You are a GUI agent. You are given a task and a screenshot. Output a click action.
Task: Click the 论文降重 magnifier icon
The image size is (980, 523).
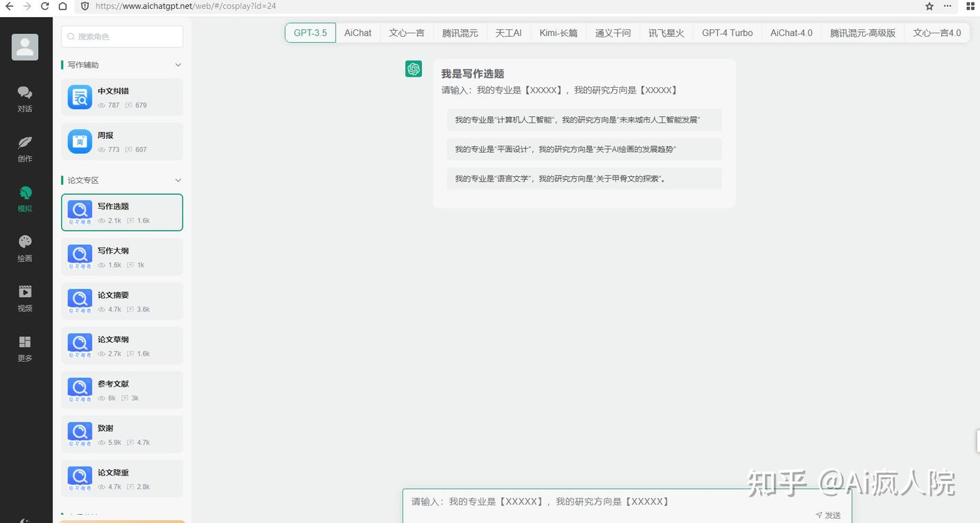(80, 478)
